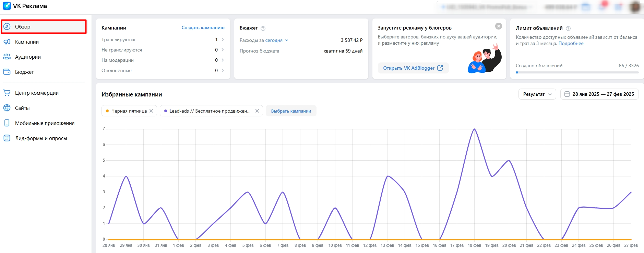This screenshot has height=253, width=644.
Task: Click the Создать кампанию link
Action: (203, 28)
